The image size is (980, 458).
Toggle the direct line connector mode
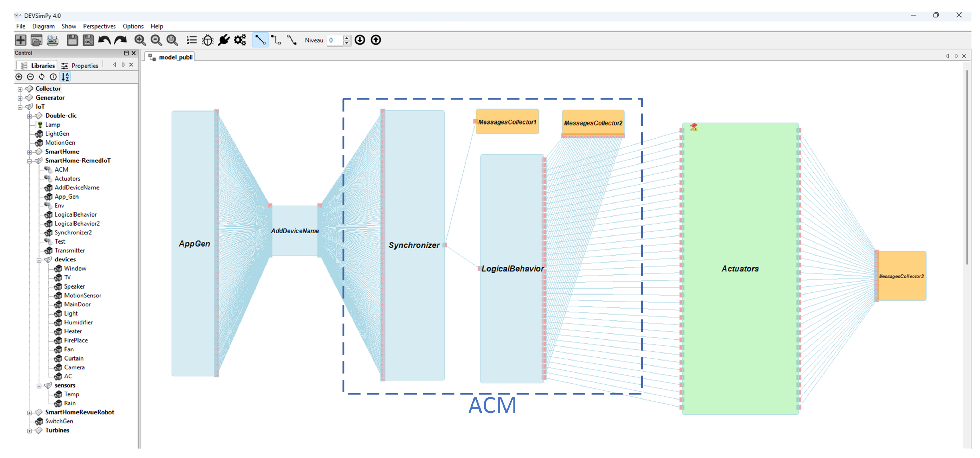260,40
